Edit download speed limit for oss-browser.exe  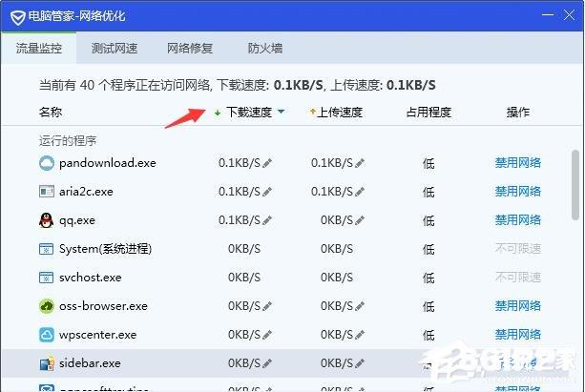point(267,306)
